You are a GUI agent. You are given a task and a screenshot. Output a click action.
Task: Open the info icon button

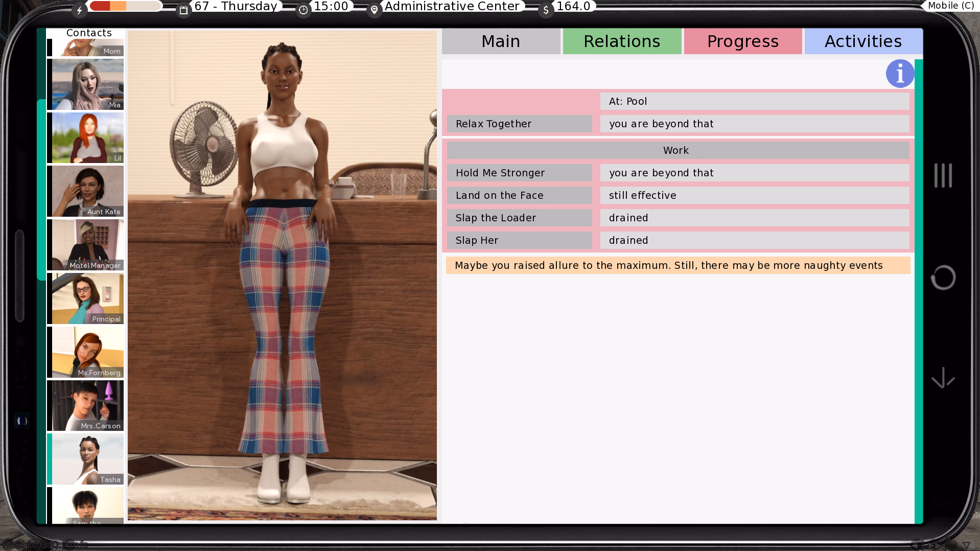point(900,74)
